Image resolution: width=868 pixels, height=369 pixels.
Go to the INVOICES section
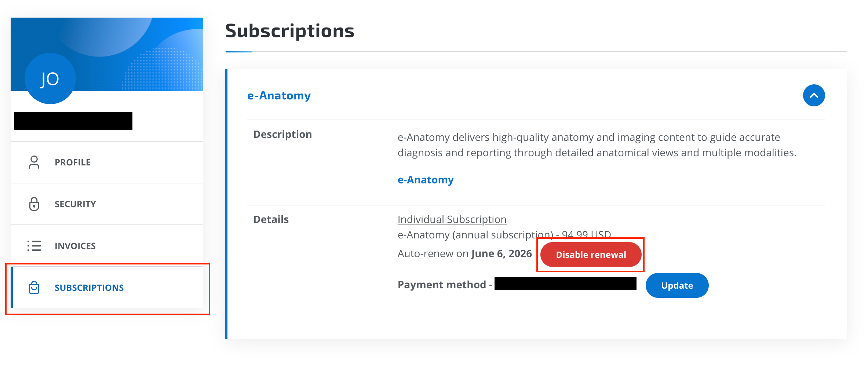pos(107,246)
